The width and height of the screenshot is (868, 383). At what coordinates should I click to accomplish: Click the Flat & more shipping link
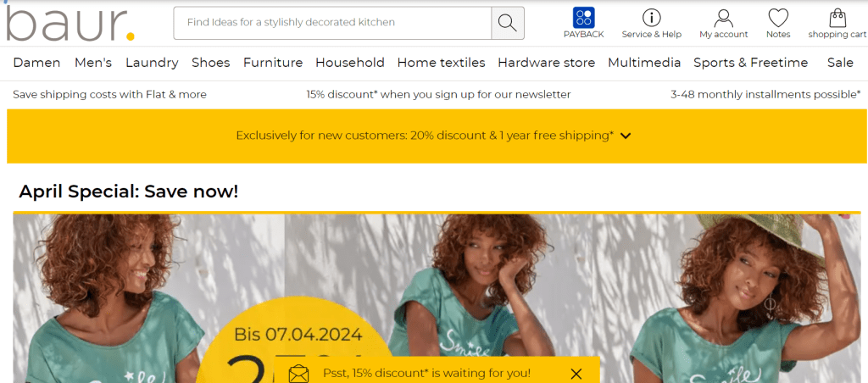point(109,95)
